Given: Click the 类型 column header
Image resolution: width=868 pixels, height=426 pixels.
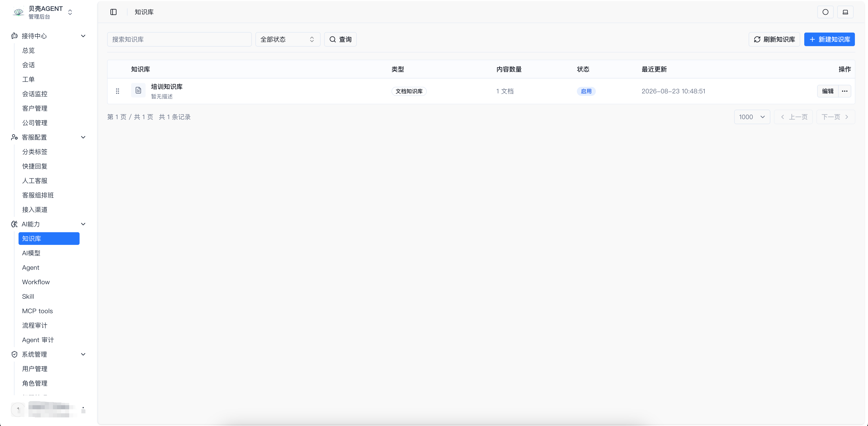Looking at the screenshot, I should coord(398,69).
